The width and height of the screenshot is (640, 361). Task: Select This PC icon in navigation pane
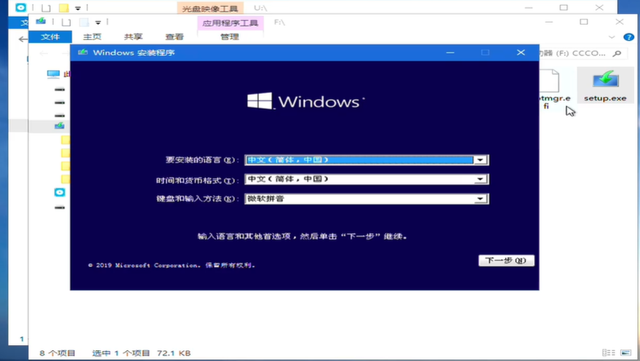click(53, 74)
